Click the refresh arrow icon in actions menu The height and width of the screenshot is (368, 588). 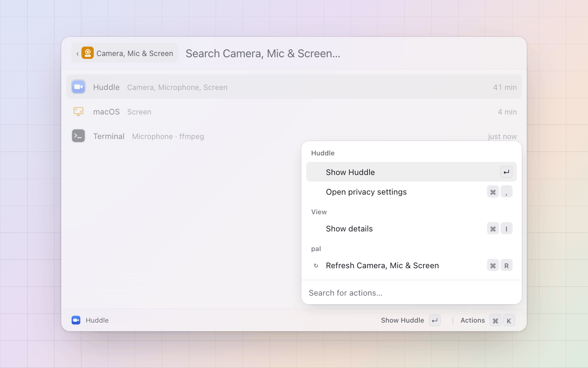[x=316, y=266]
